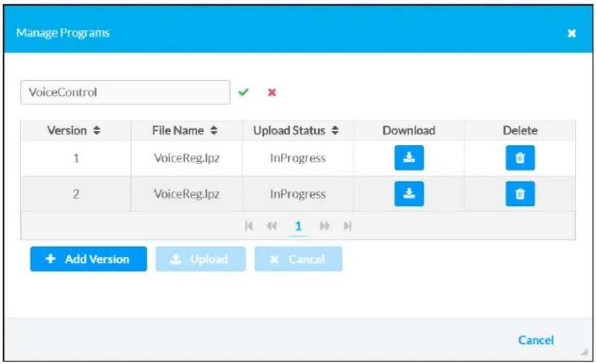
Task: Select InProgress status in version 2 row
Action: point(298,194)
